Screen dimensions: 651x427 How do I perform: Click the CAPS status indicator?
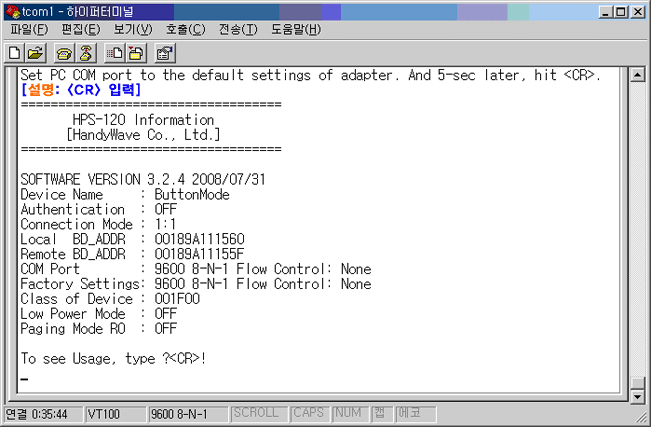coord(309,414)
